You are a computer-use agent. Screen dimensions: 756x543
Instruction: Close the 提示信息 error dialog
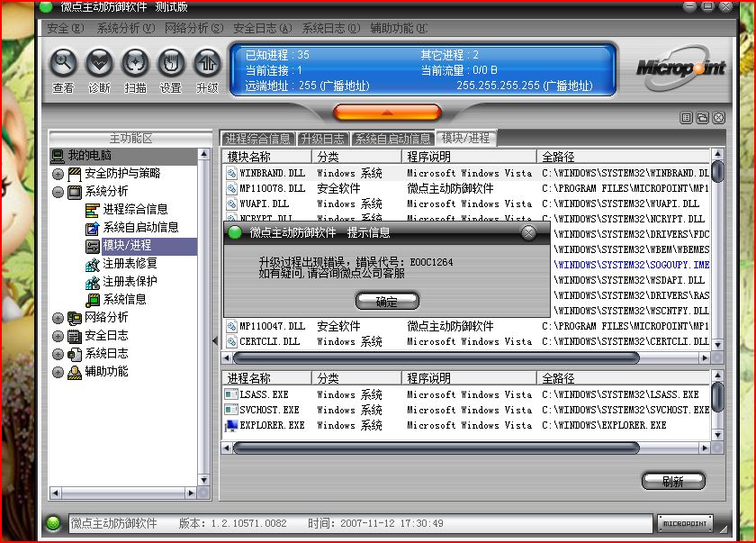click(x=528, y=233)
